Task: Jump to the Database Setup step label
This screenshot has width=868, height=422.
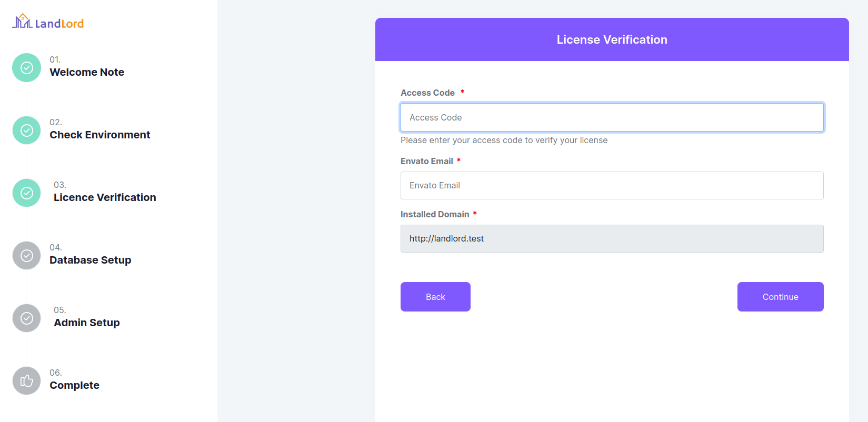Action: click(91, 260)
